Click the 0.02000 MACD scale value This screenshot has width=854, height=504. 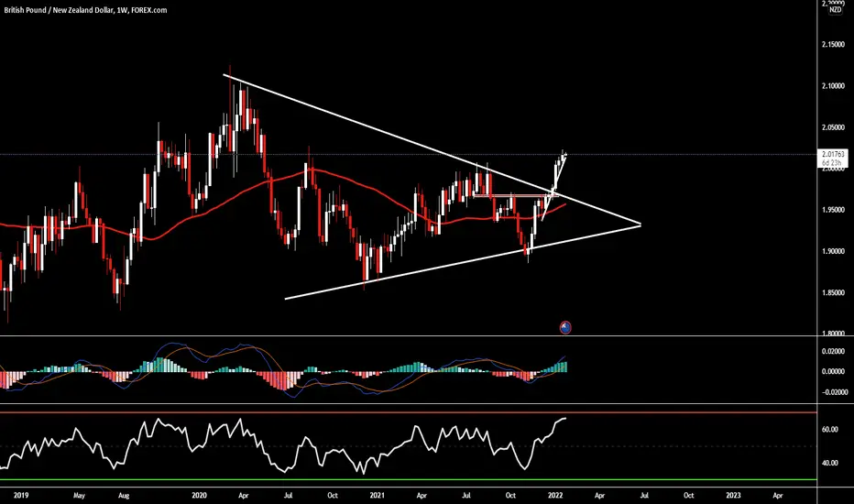click(833, 352)
